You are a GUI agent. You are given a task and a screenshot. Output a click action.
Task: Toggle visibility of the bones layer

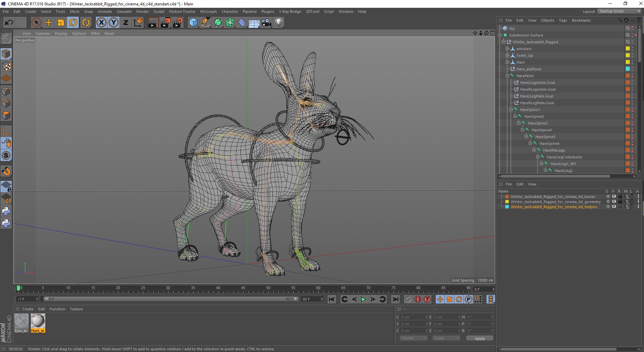pos(614,197)
